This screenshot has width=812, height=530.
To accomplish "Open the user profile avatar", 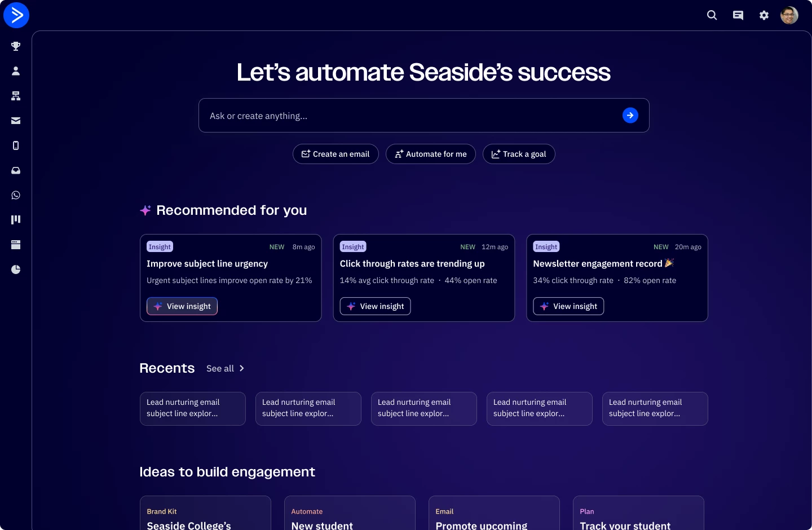I will [x=789, y=15].
